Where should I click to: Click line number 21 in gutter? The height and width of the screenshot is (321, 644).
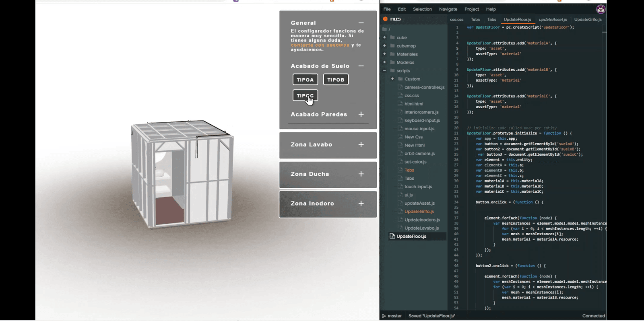(456, 133)
